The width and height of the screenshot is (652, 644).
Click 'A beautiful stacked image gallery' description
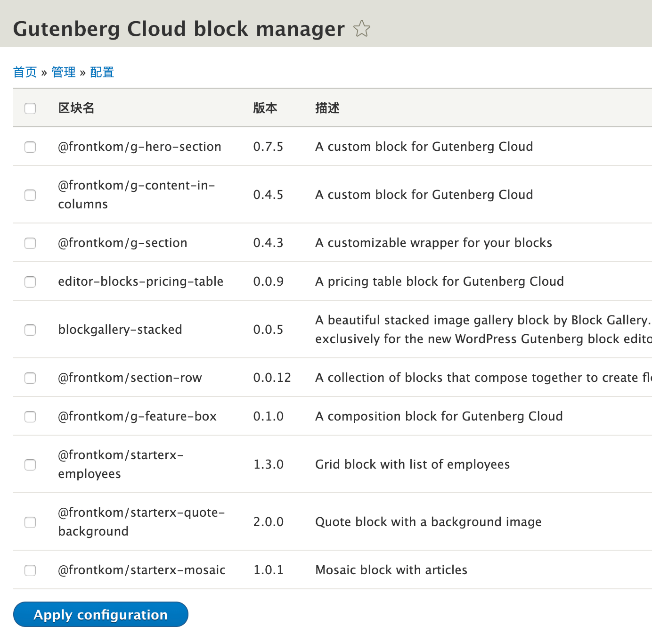point(484,330)
